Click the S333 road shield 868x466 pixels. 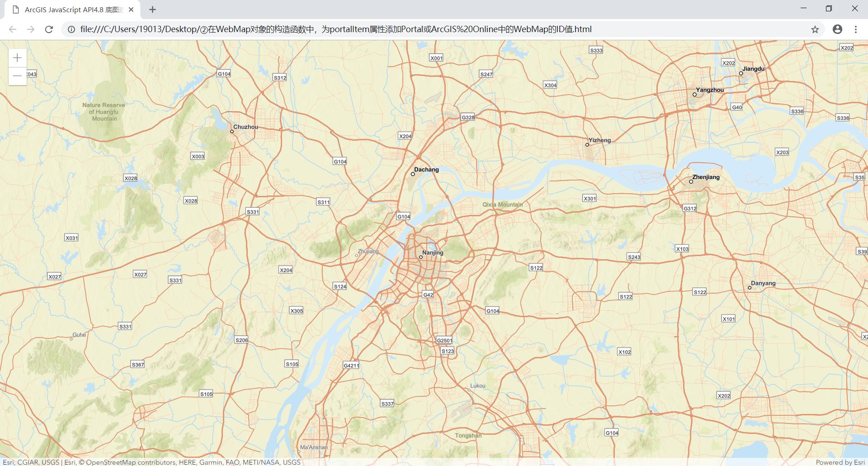click(596, 50)
